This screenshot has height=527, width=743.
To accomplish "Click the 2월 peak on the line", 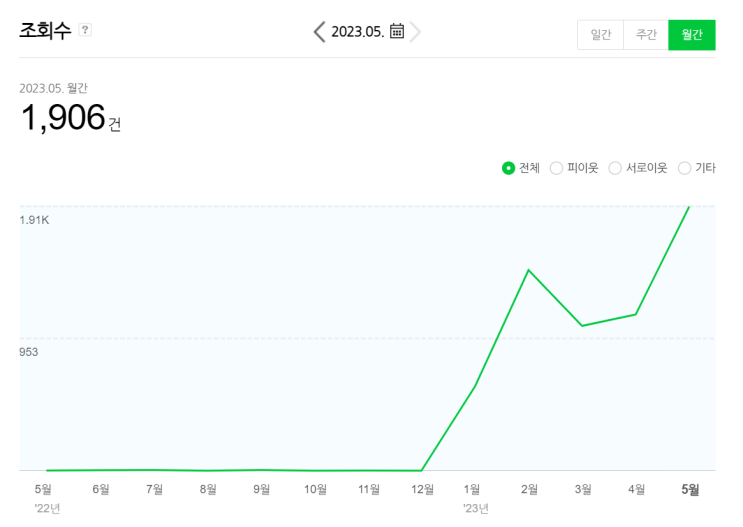I will (x=528, y=270).
